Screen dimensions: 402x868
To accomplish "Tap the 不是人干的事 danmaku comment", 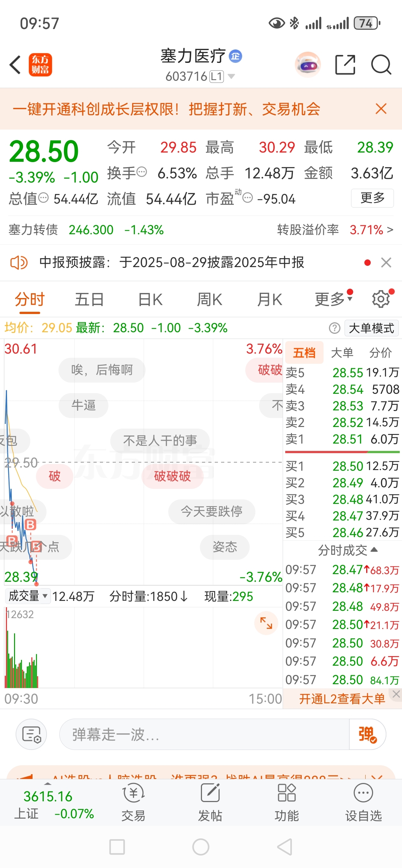I will [x=160, y=441].
